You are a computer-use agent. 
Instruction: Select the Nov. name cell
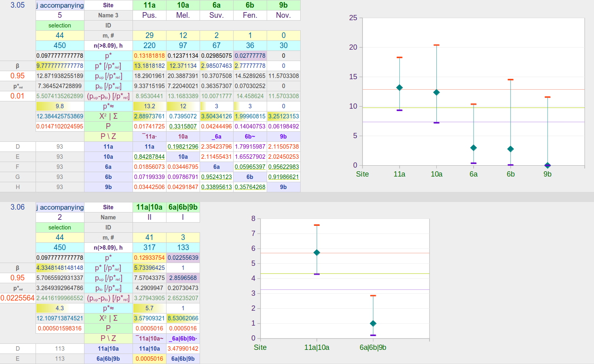tap(283, 15)
